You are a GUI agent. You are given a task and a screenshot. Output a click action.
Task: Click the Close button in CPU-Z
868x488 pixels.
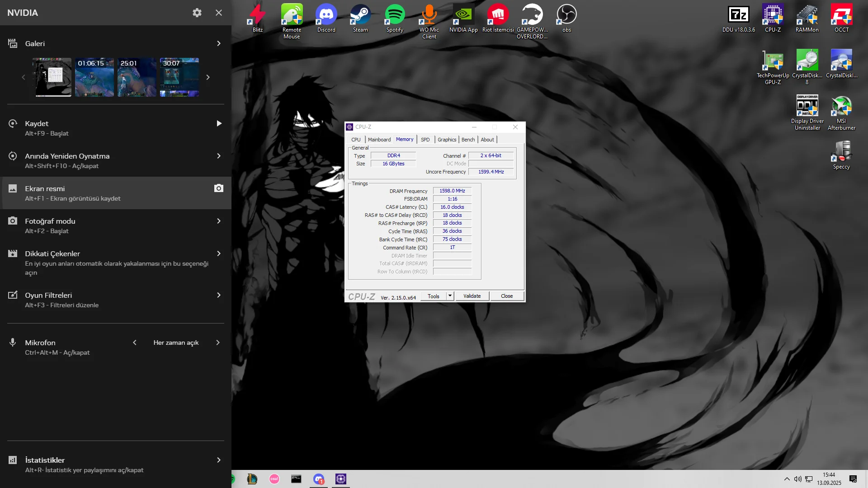click(x=507, y=296)
